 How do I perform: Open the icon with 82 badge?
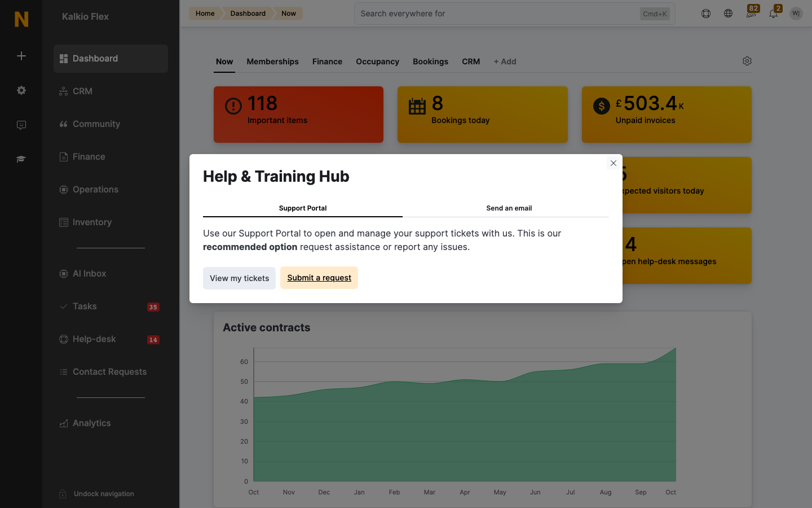tap(751, 14)
